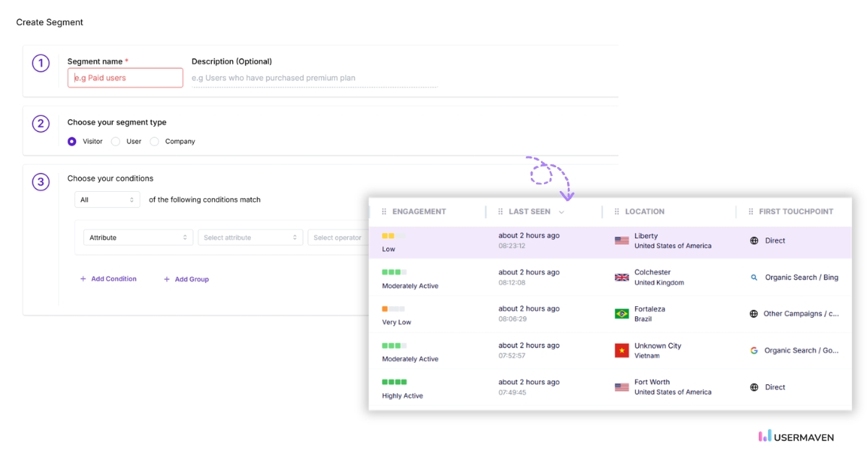Click the Google icon beside Organic Search
868x456 pixels.
[x=753, y=350]
